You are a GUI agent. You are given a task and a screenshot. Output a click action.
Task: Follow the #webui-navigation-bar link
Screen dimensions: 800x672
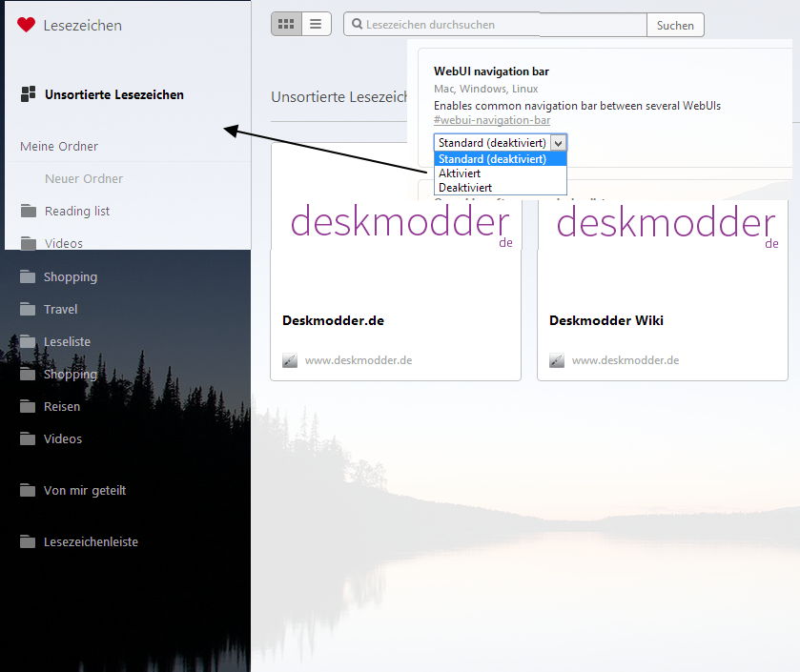492,120
